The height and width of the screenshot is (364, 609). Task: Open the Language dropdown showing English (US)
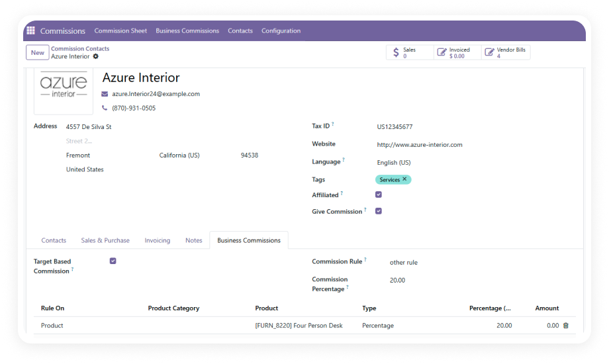(x=393, y=162)
